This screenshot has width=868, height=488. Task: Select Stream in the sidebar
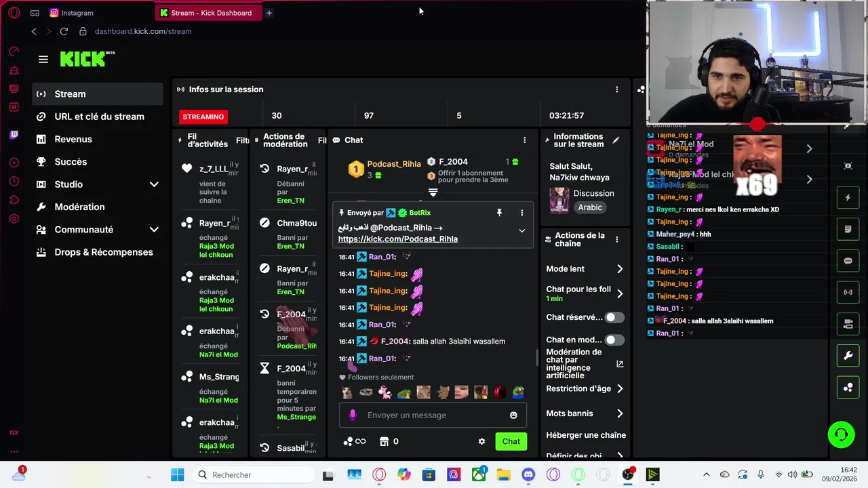pos(98,94)
